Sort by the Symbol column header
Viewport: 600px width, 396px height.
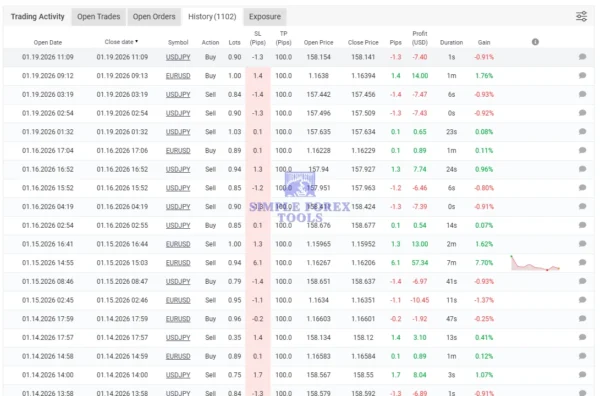(178, 42)
